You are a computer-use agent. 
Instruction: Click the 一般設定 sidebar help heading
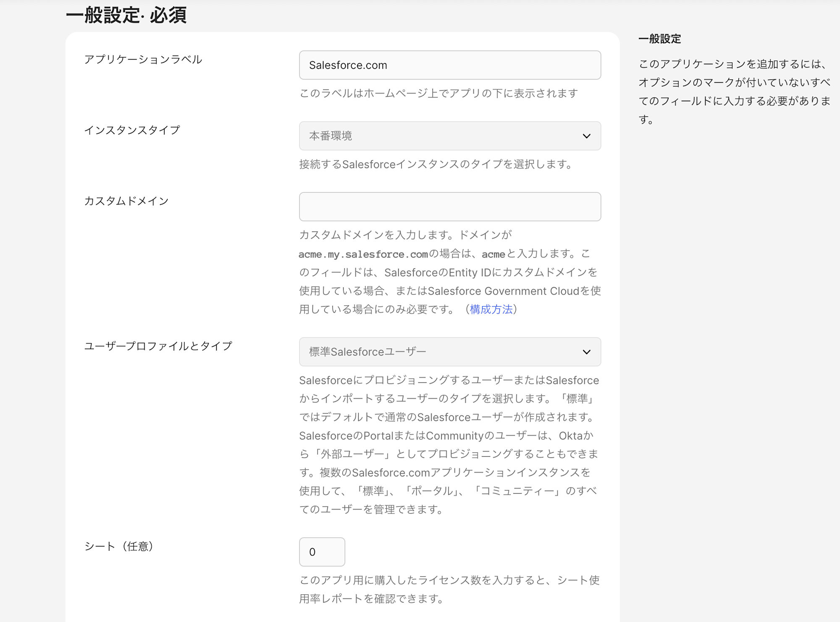click(659, 39)
